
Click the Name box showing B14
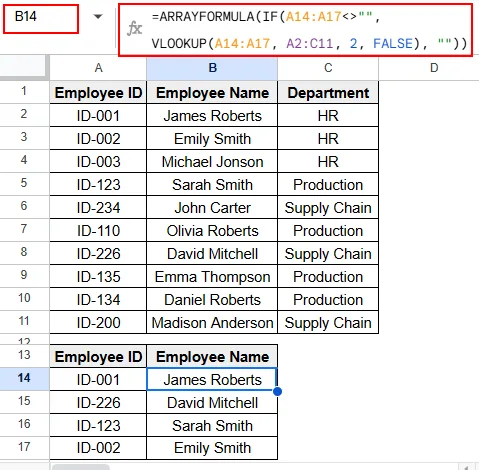click(x=41, y=19)
